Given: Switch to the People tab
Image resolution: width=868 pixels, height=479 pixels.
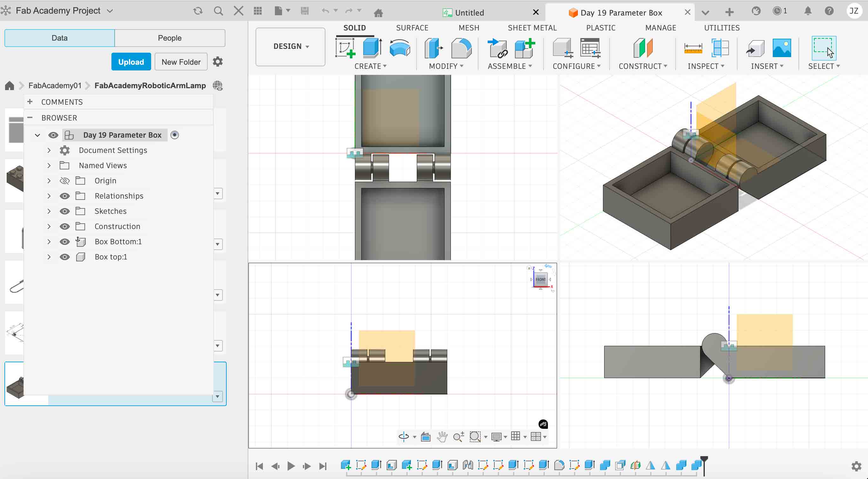Looking at the screenshot, I should click(170, 38).
